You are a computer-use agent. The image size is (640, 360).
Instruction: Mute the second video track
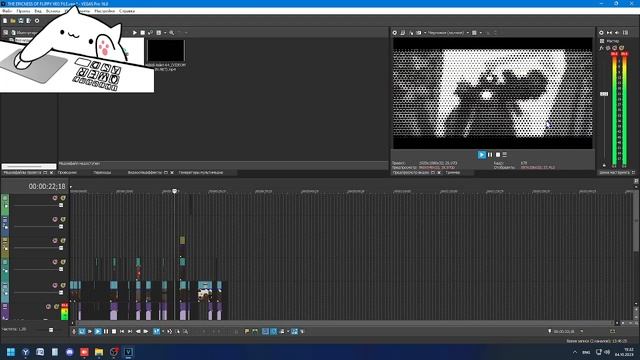coord(55,219)
